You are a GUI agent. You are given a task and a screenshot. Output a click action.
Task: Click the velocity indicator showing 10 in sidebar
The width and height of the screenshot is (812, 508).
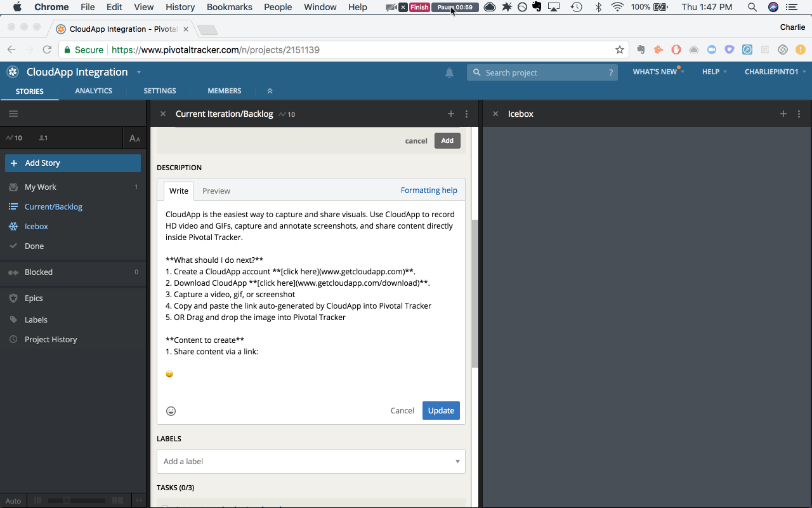coord(14,138)
